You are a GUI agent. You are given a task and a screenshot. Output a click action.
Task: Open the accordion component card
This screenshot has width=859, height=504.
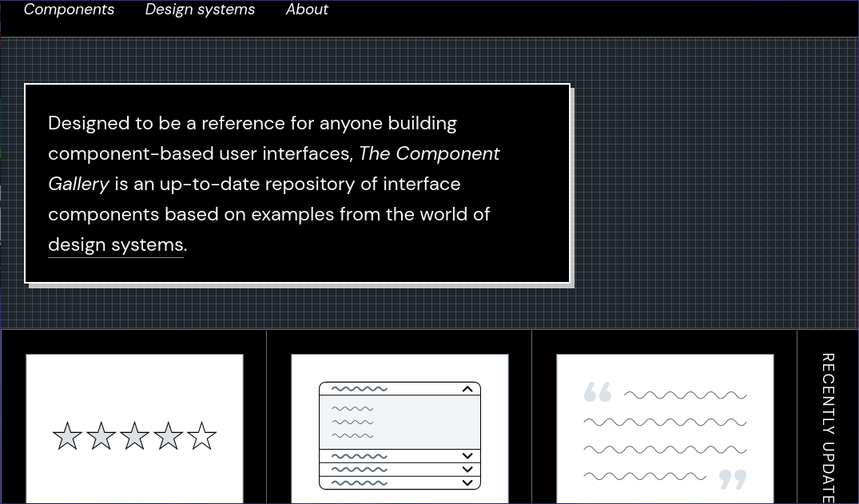(x=400, y=429)
